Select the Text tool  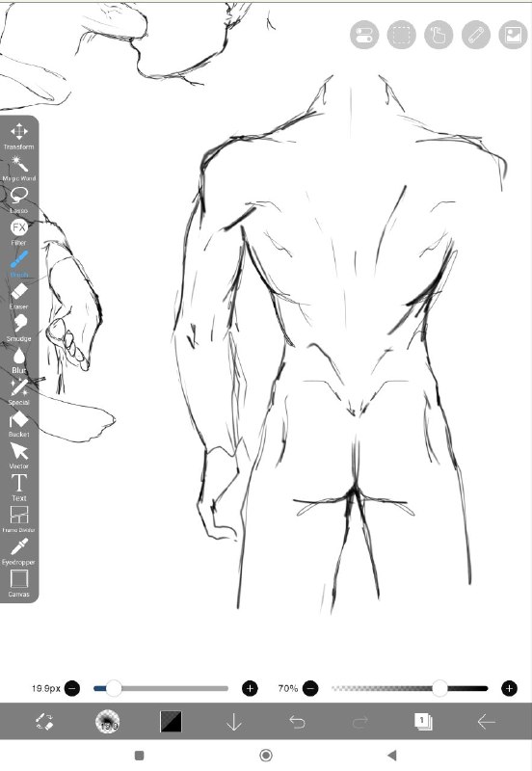[x=18, y=488]
